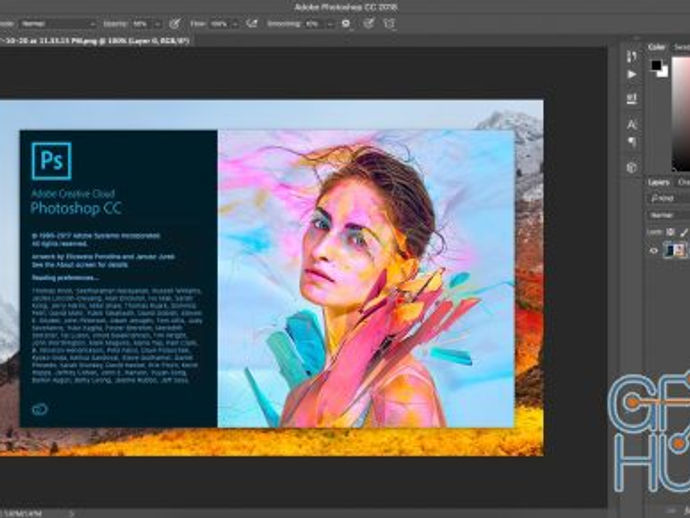The width and height of the screenshot is (690, 518).
Task: Select the open document tab at 100%
Action: coord(94,40)
